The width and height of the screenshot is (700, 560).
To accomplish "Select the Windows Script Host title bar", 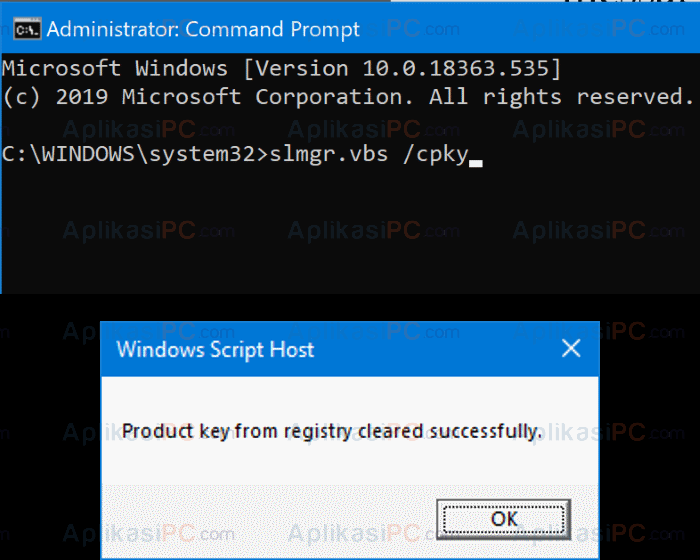I will click(x=350, y=349).
